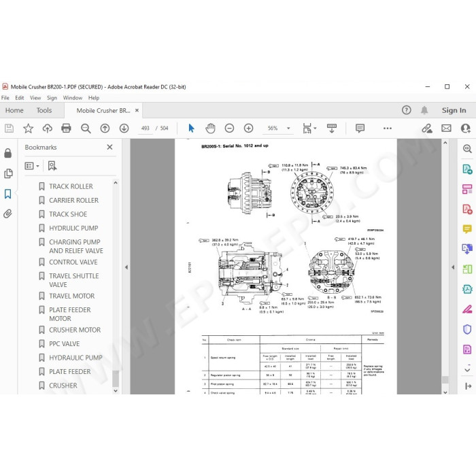Close the Bookmarks panel
Screen dimensions: 476x476
110,148
